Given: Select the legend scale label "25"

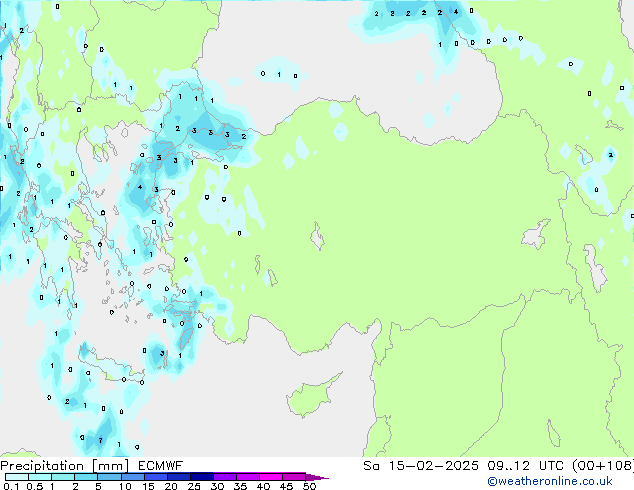Looking at the screenshot, I should pyautogui.click(x=194, y=486).
